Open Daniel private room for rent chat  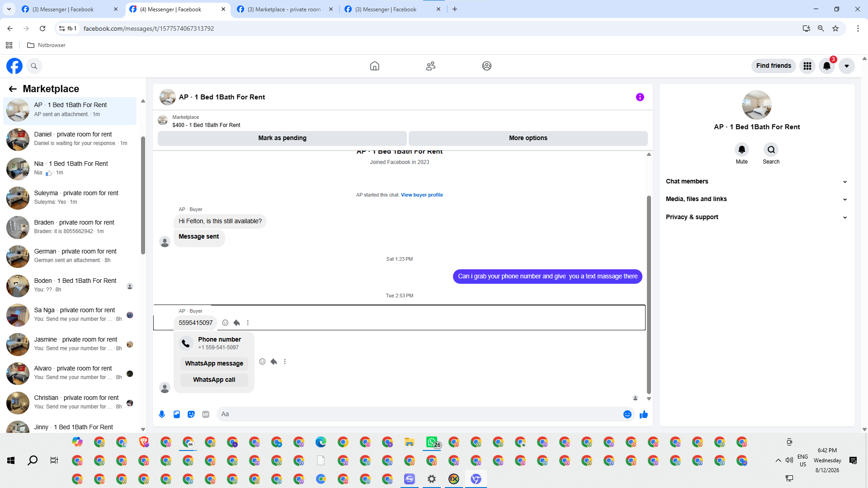click(70, 140)
